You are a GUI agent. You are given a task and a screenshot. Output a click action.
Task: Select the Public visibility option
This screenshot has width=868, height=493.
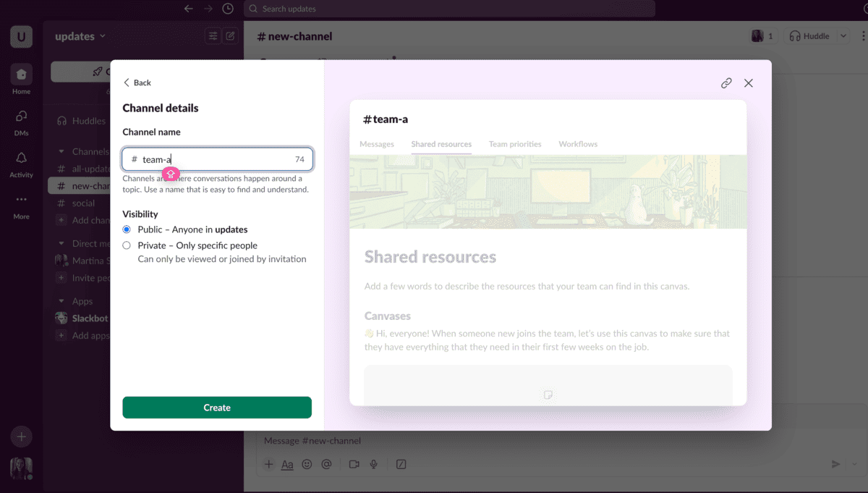coord(127,229)
